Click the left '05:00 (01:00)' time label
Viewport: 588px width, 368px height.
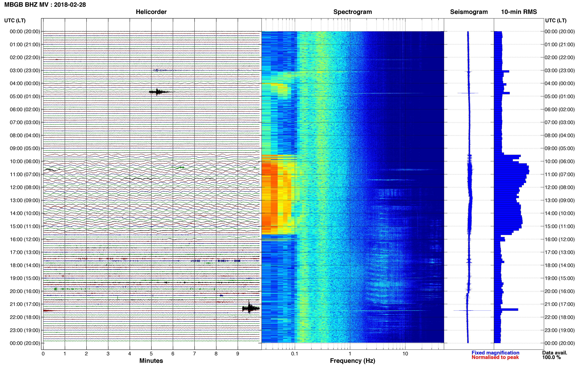pos(25,96)
